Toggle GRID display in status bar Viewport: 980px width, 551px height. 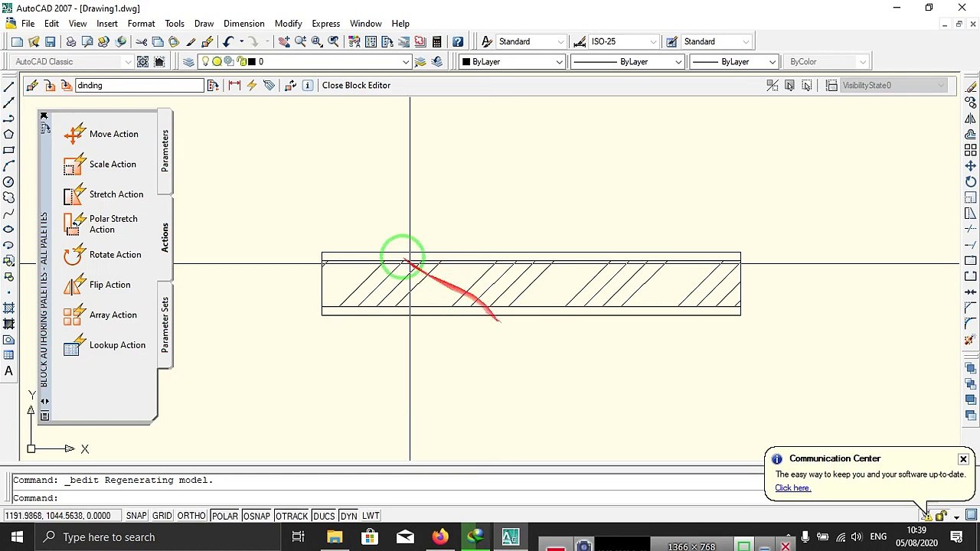click(x=162, y=516)
